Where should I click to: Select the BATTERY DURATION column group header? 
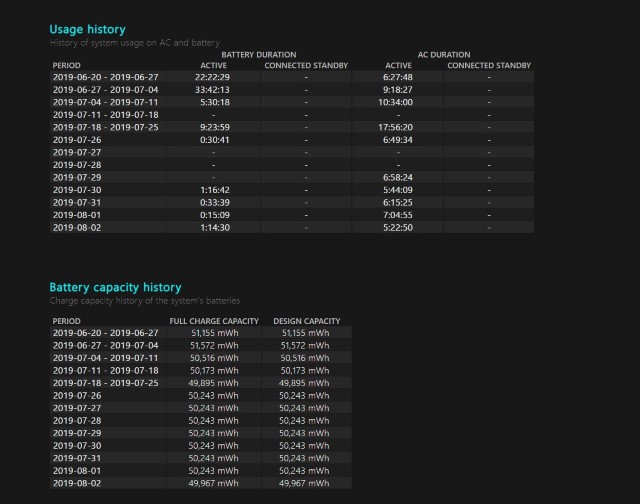click(x=258, y=55)
